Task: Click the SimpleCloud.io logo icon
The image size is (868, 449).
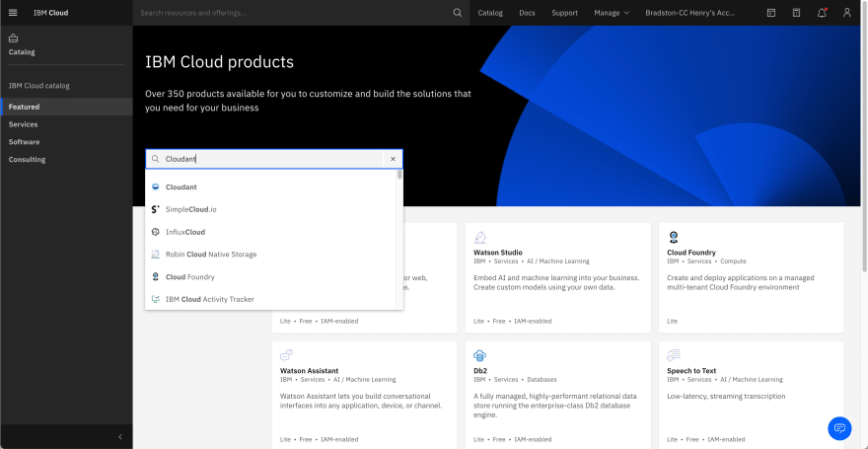Action: point(156,209)
